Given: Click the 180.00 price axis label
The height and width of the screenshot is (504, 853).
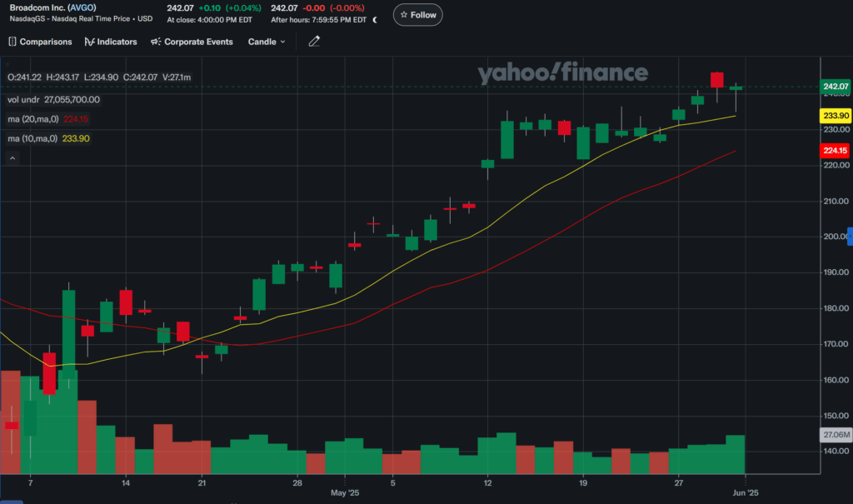Looking at the screenshot, I should click(836, 308).
